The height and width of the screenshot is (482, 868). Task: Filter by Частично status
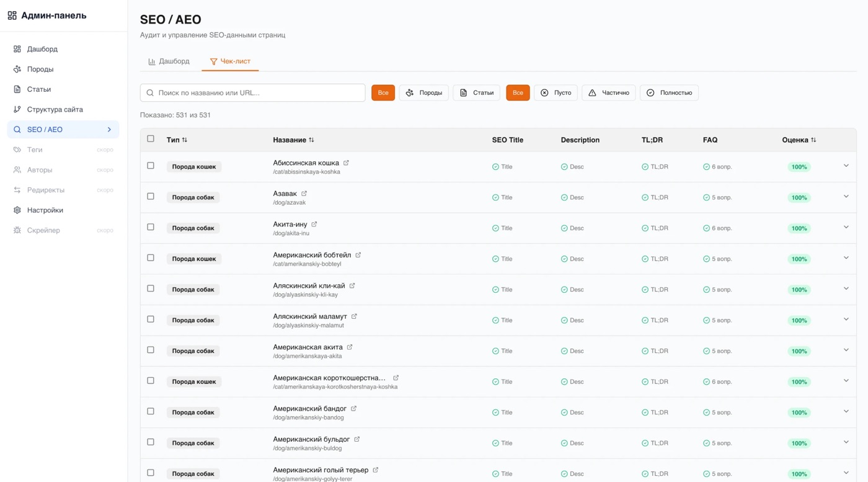click(x=608, y=93)
